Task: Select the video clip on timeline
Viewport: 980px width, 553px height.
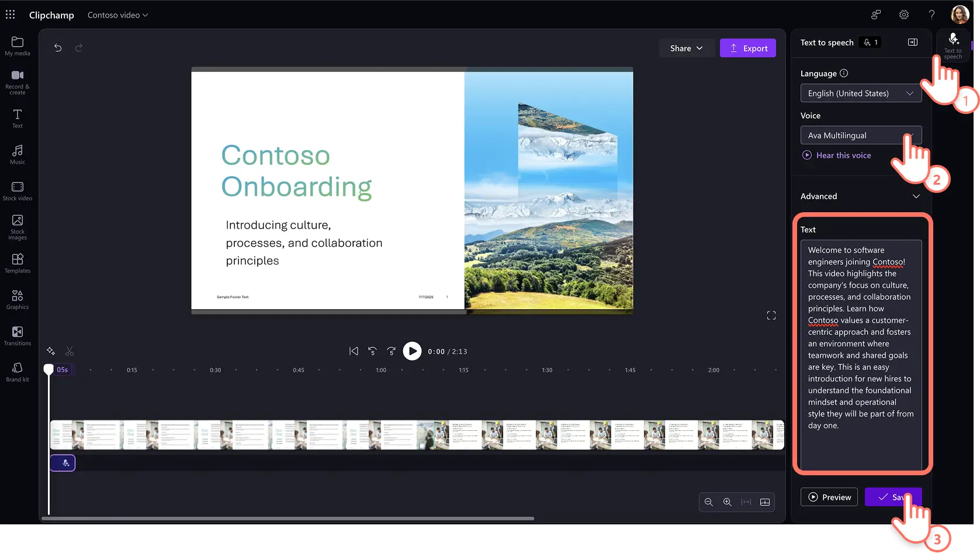Action: coord(417,435)
